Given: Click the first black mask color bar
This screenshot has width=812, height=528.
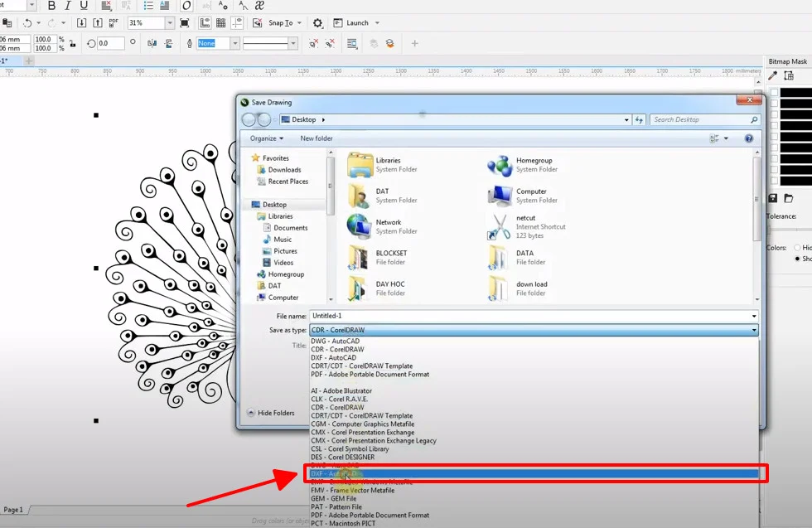Looking at the screenshot, I should [796, 93].
